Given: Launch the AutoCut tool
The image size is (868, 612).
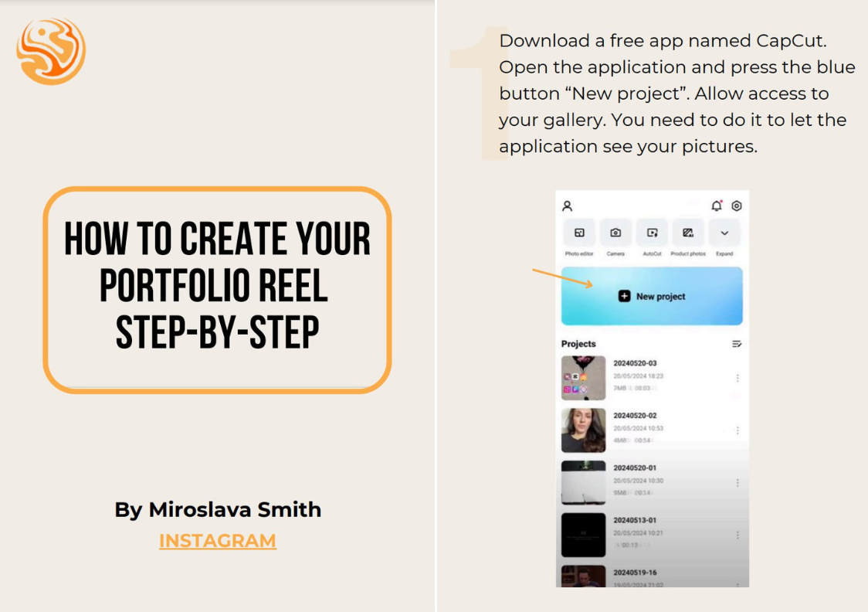Looking at the screenshot, I should tap(652, 233).
